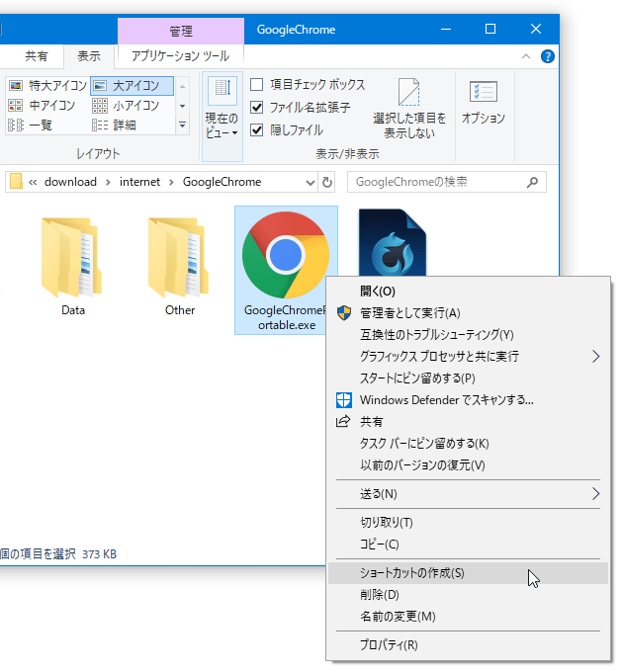Choose Scan with Windows Defender

[x=468, y=400]
